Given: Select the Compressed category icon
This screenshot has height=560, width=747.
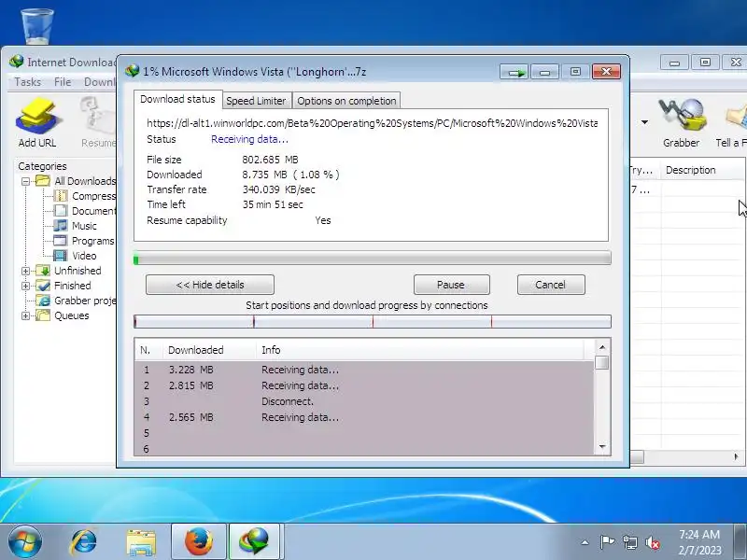Looking at the screenshot, I should (60, 196).
